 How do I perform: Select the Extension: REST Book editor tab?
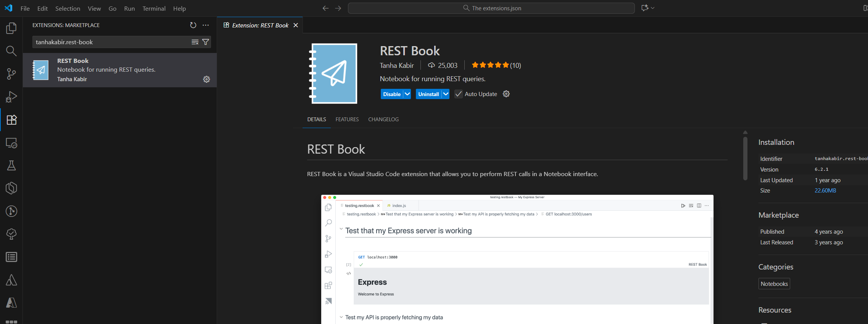(x=260, y=25)
